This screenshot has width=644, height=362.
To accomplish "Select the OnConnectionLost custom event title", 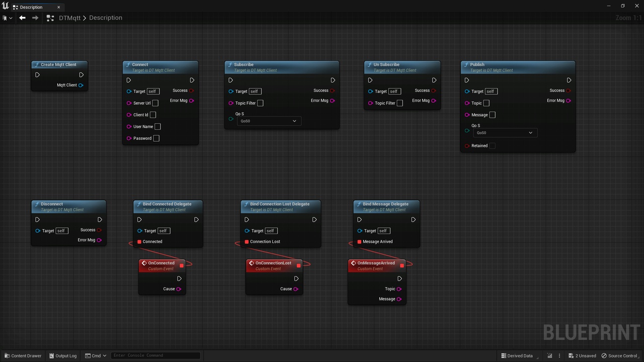I will click(x=273, y=263).
